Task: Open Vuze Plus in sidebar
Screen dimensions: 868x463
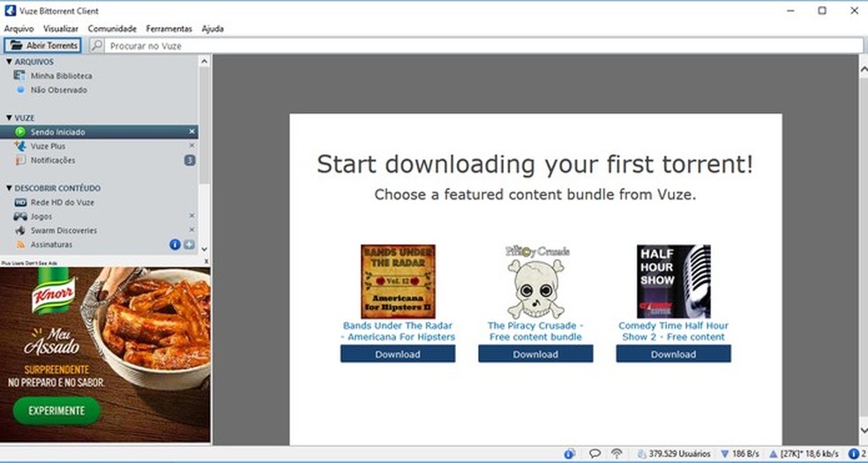Action: pos(49,146)
